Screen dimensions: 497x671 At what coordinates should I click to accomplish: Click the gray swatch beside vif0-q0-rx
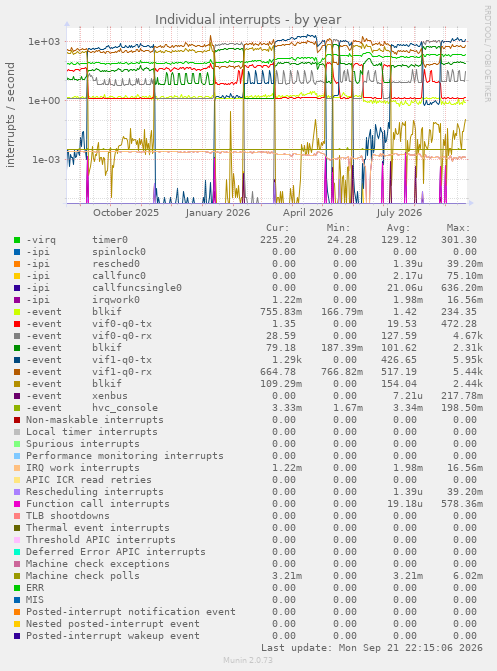[x=17, y=336]
